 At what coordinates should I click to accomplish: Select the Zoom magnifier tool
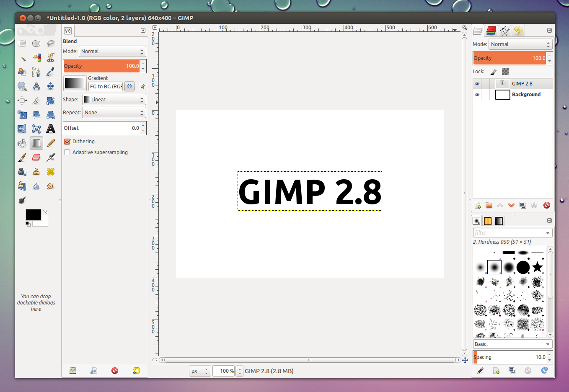tap(22, 86)
